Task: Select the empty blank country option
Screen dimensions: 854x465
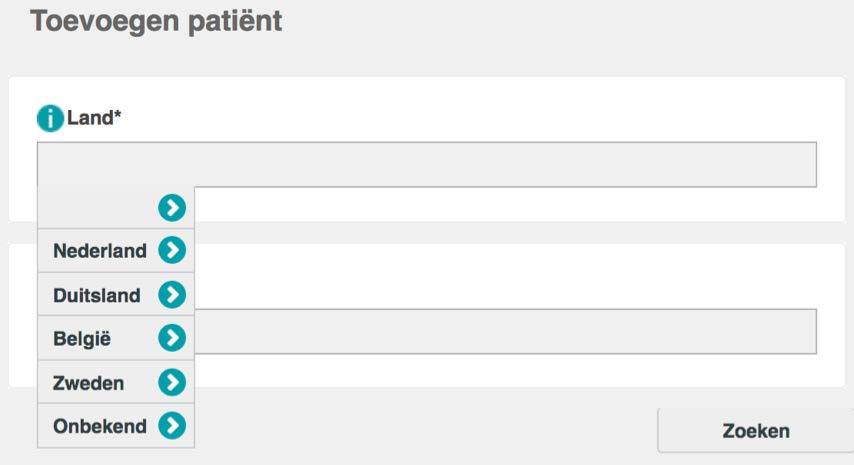Action: (115, 207)
